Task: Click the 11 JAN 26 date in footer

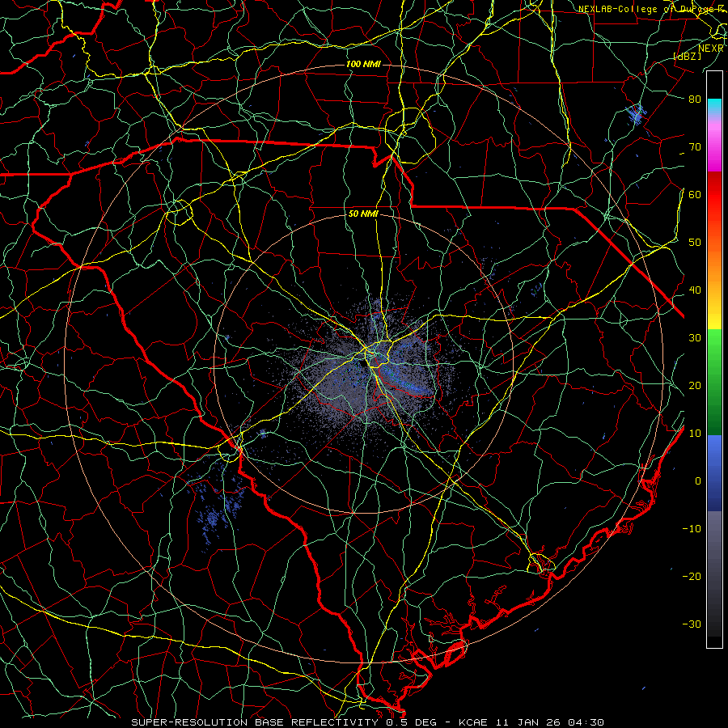Action: pyautogui.click(x=528, y=722)
